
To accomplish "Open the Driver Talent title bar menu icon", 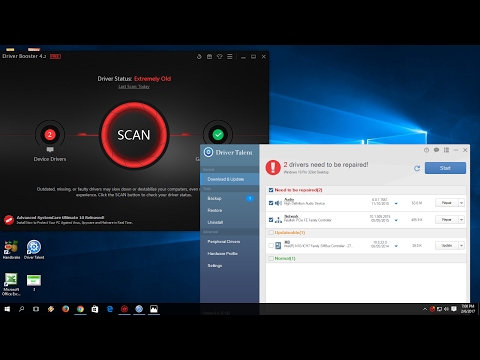I will [446, 150].
